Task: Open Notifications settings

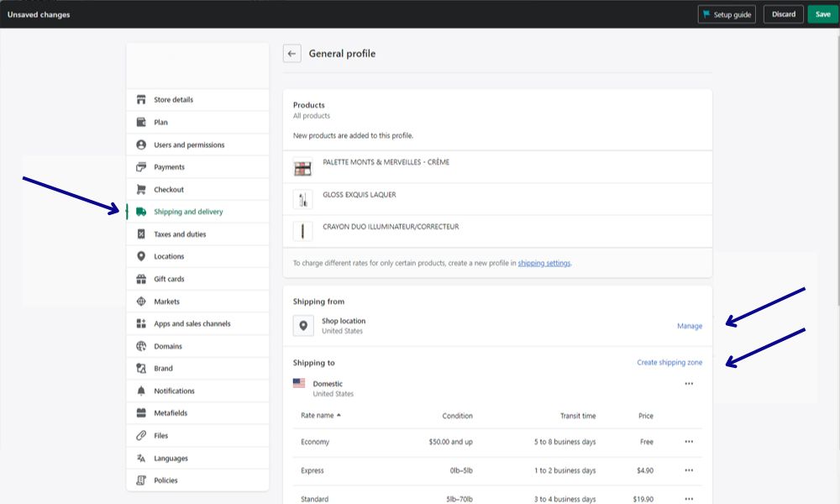Action: click(x=197, y=391)
